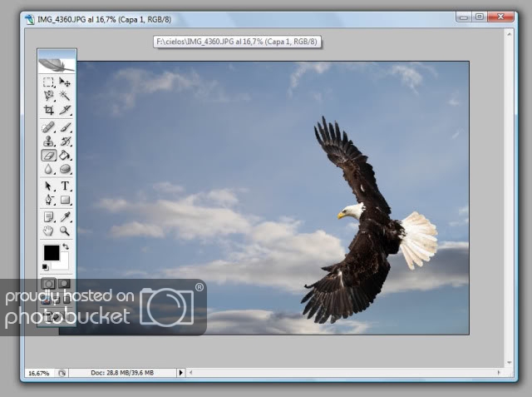This screenshot has height=397, width=532.
Task: Choose the Magic Wand tool
Action: click(x=65, y=96)
